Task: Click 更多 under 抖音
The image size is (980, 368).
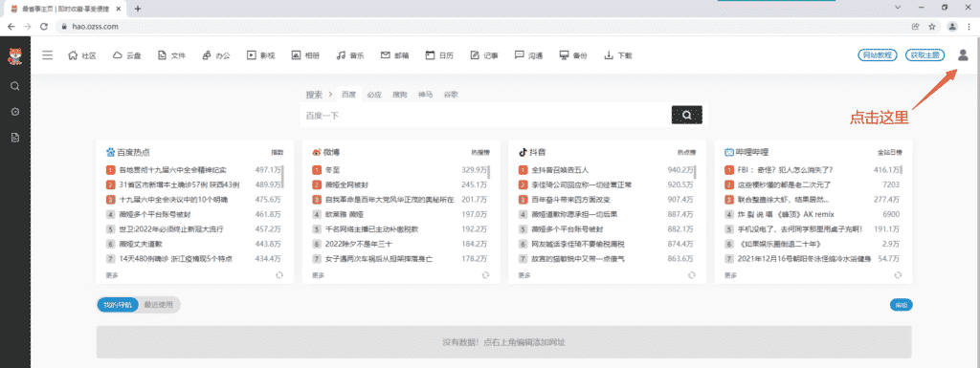Action: (523, 274)
